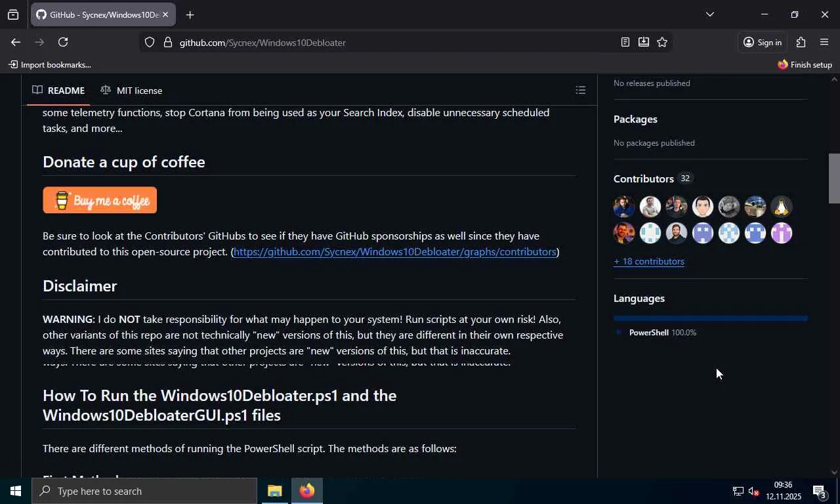
Task: Switch to the README tab
Action: tap(58, 90)
